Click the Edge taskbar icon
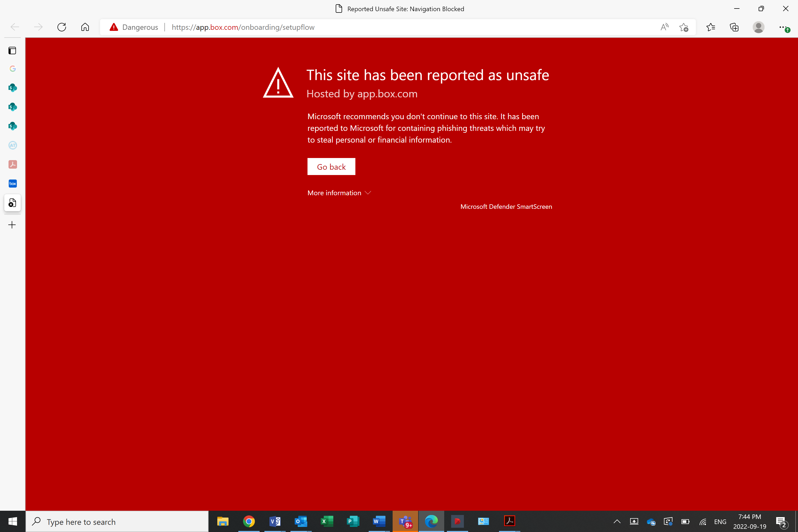798x532 pixels. [x=431, y=521]
